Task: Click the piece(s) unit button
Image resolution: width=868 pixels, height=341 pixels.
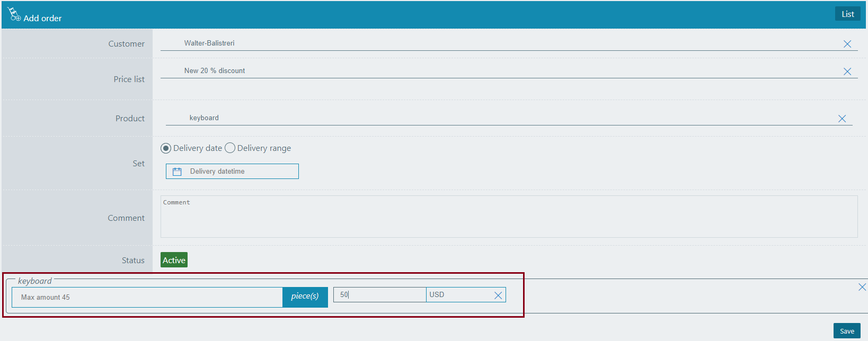Action: (305, 297)
